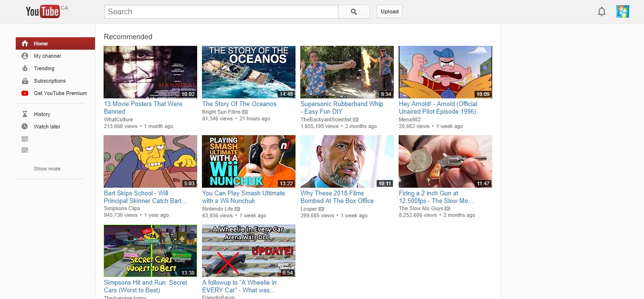
Task: Open the second unnamed playlist icon
Action: [x=25, y=150]
